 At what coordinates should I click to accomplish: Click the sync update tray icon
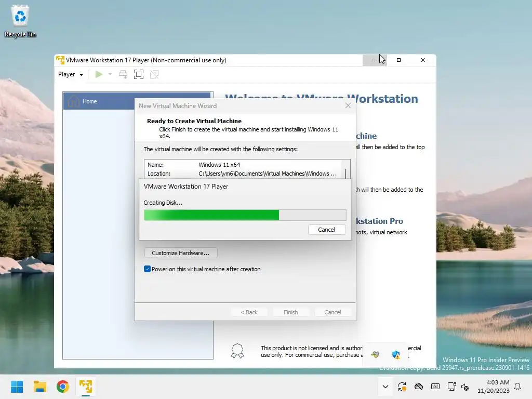402,387
